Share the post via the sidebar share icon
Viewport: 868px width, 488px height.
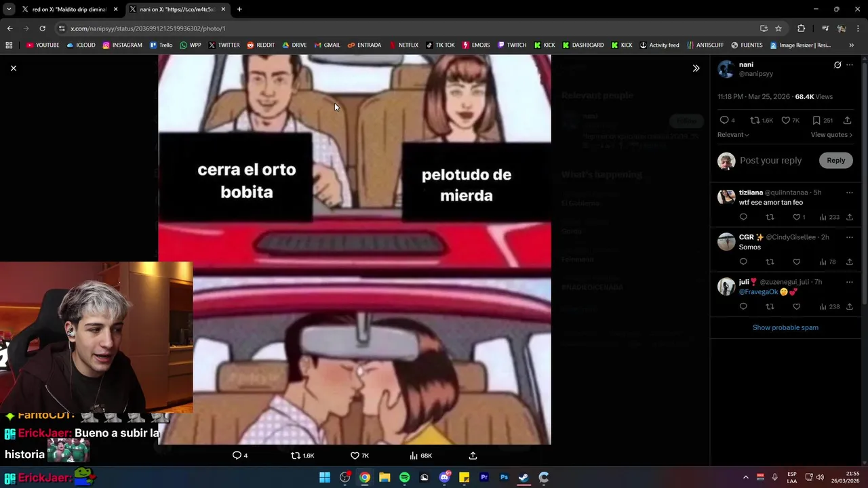(x=847, y=120)
